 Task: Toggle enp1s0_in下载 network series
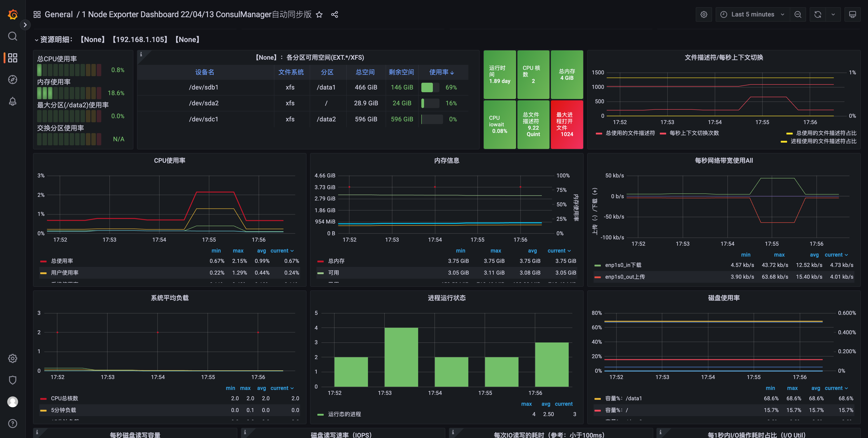pyautogui.click(x=623, y=265)
